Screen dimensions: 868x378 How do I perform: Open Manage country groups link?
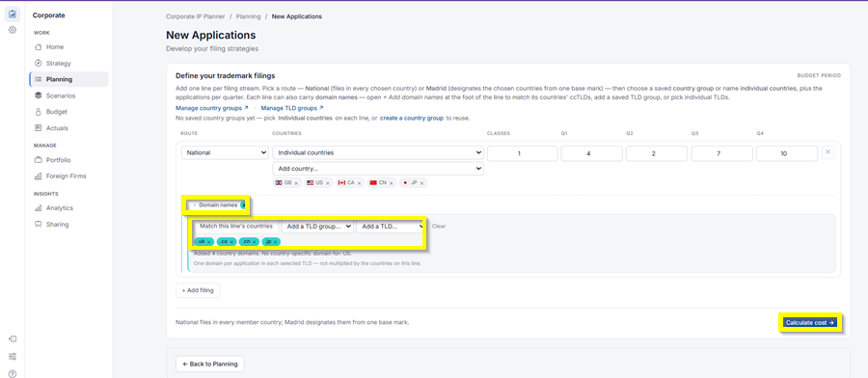211,108
